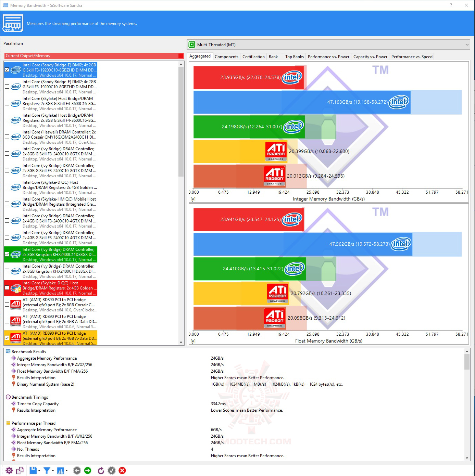Open the dropdown arrow next to the filter icon

53,471
